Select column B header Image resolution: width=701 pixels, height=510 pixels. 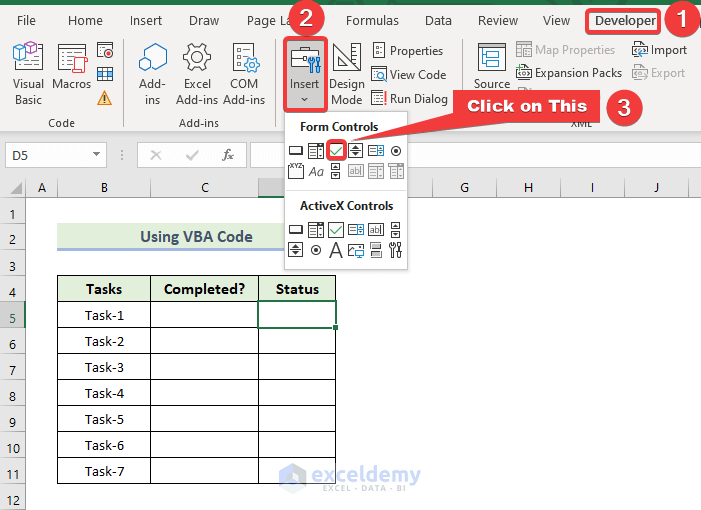click(x=104, y=188)
